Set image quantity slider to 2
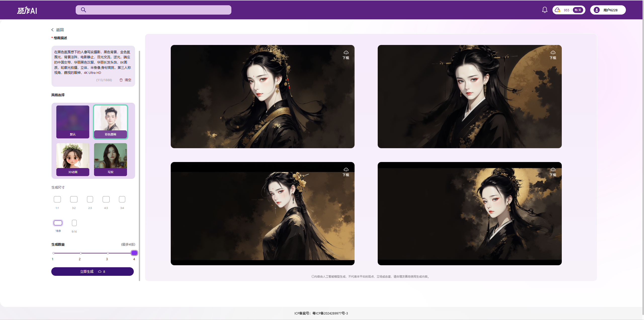This screenshot has height=320, width=644. (x=80, y=253)
